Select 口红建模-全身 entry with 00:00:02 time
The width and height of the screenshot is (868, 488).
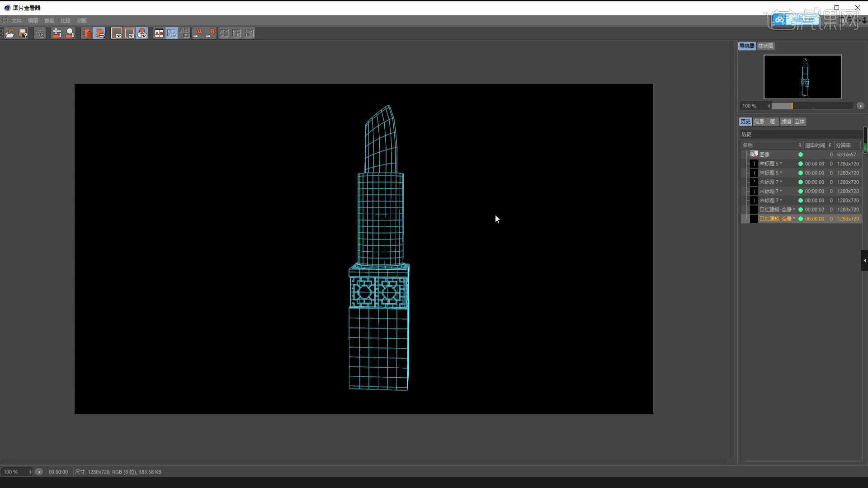click(x=802, y=210)
